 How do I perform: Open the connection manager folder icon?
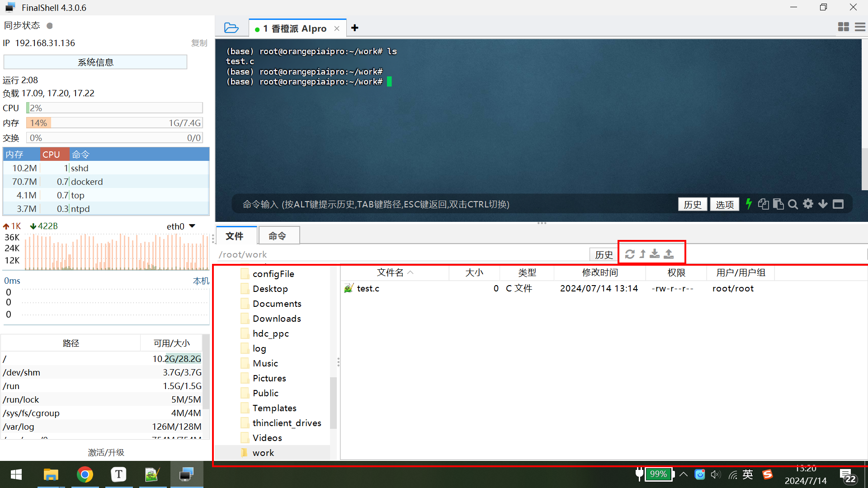231,28
